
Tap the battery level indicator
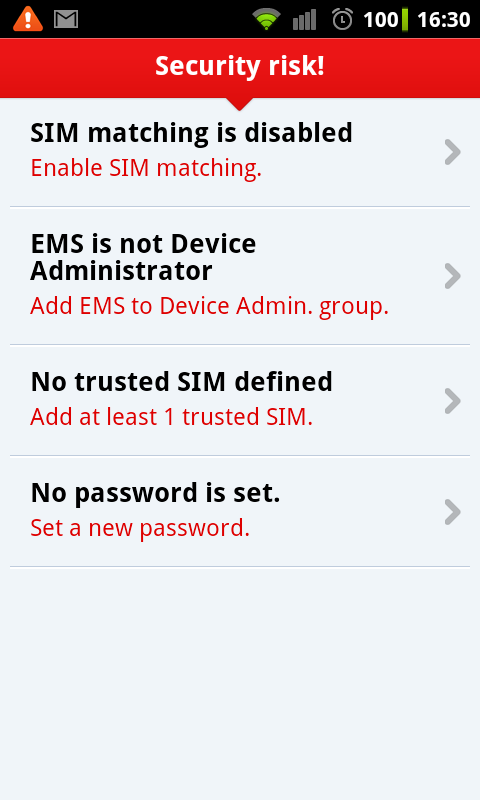[386, 19]
